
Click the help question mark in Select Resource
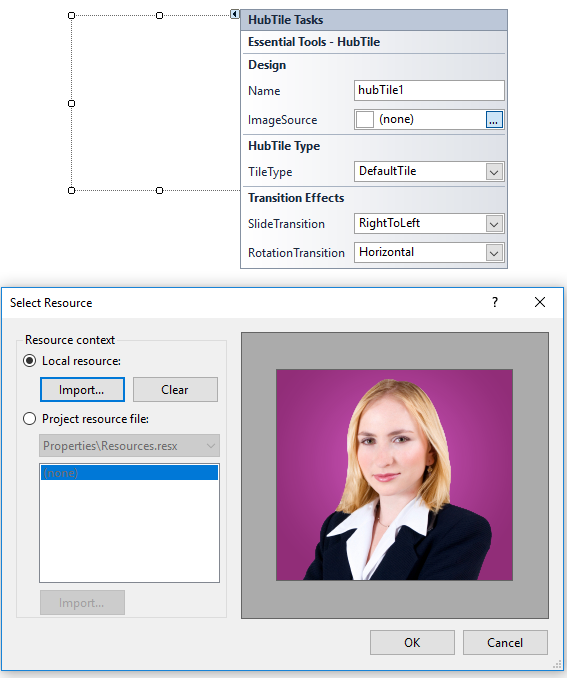click(x=495, y=302)
